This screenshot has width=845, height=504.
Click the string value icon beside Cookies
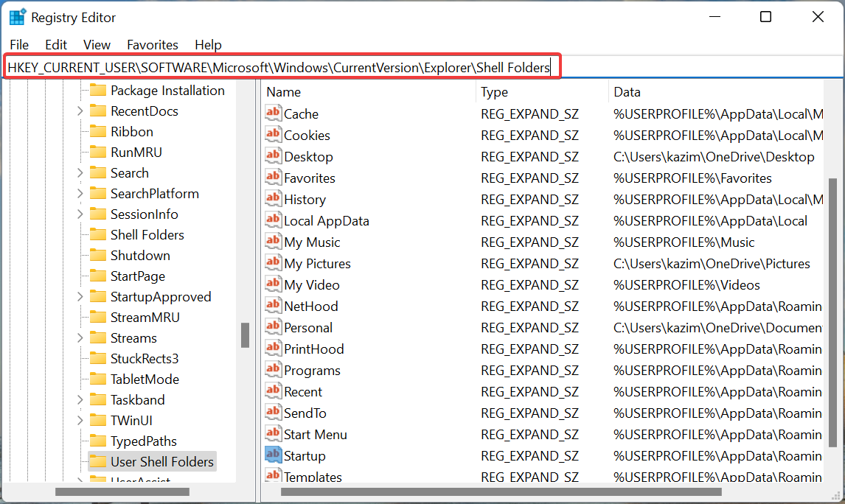(x=274, y=135)
